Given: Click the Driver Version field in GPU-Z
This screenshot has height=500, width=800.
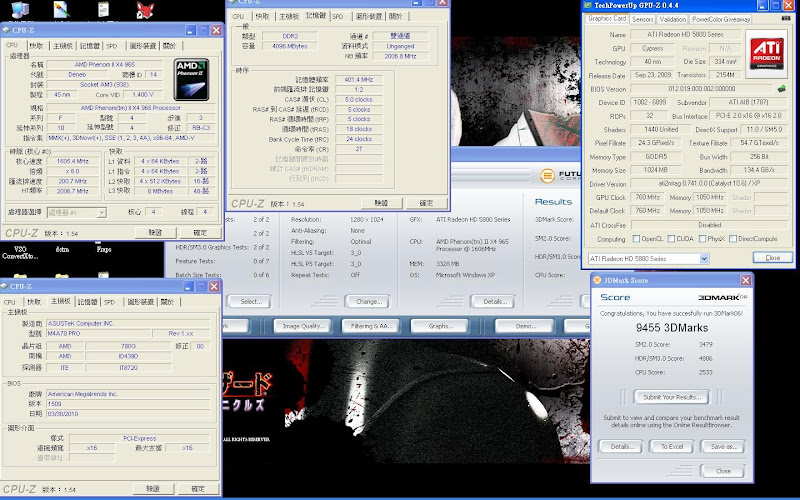Looking at the screenshot, I should tap(710, 184).
